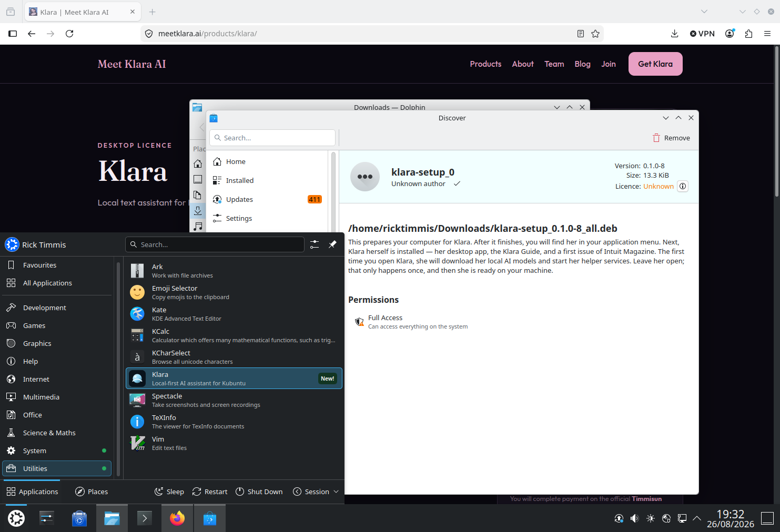The width and height of the screenshot is (780, 532).
Task: Click Shut Down in the launcher
Action: click(x=259, y=492)
